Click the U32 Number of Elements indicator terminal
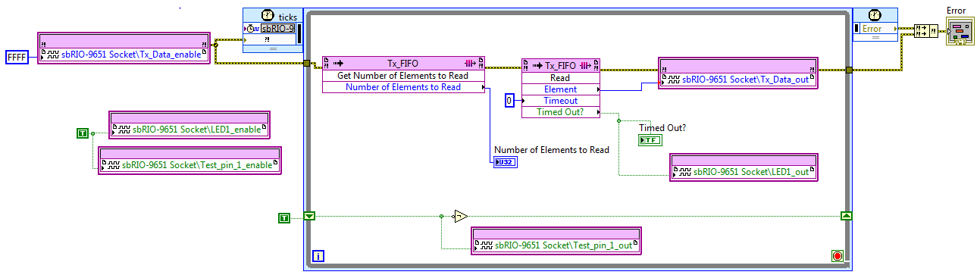Viewport: 980px width, 278px height. click(x=505, y=162)
